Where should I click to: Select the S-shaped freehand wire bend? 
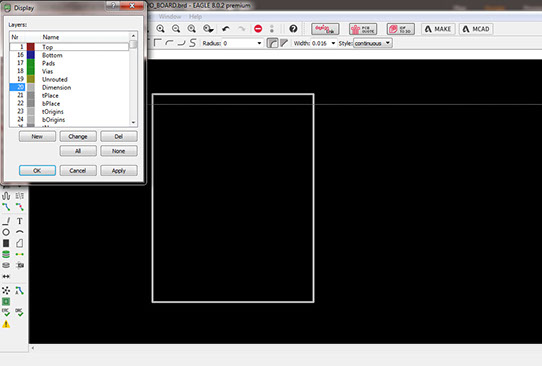193,43
